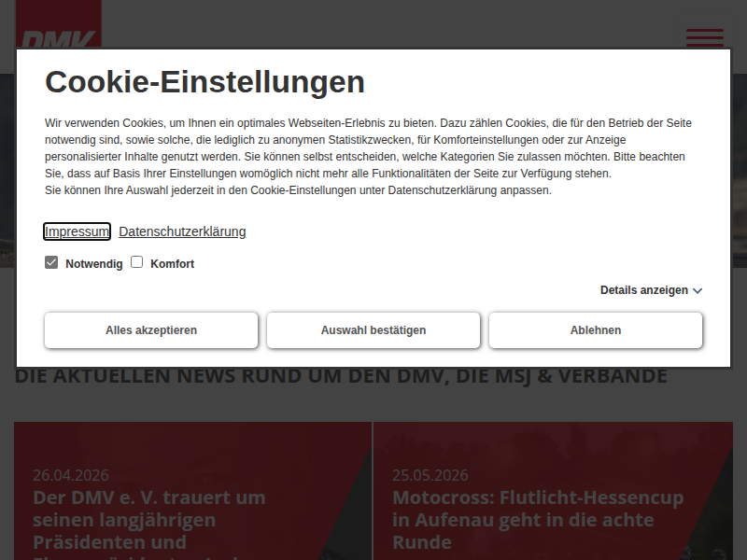Click the Notwendig label text
747x560 pixels.
click(94, 264)
